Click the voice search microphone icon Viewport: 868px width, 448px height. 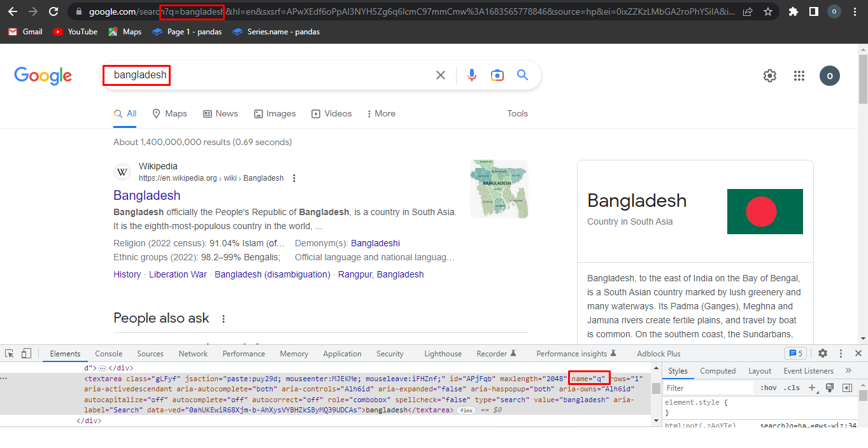click(471, 75)
